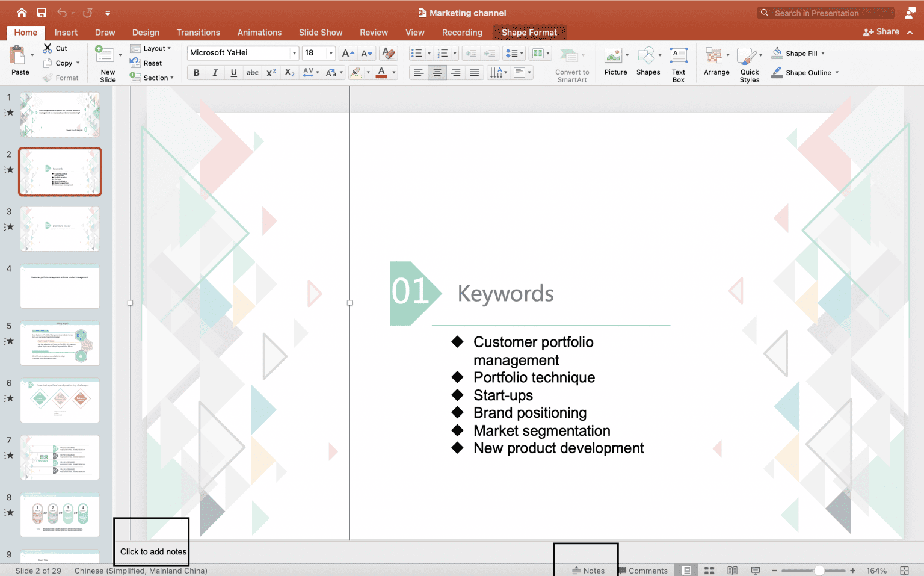Toggle bold formatting
924x576 pixels.
(x=196, y=72)
